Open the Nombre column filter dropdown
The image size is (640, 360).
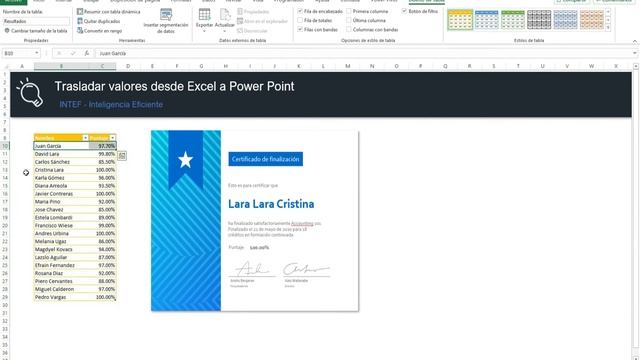click(85, 138)
